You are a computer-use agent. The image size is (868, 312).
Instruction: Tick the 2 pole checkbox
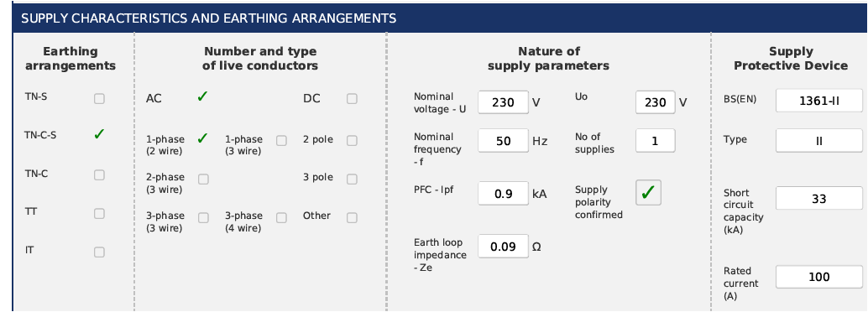352,141
